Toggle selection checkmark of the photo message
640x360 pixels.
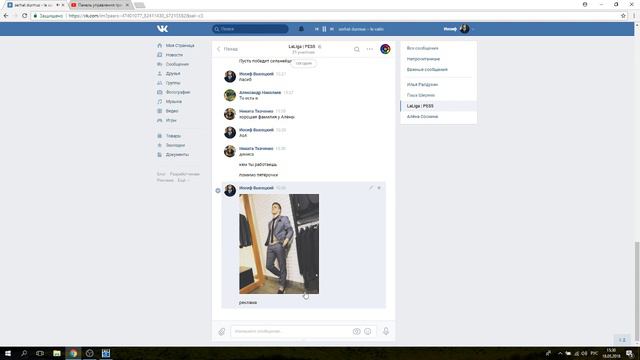[x=218, y=191]
